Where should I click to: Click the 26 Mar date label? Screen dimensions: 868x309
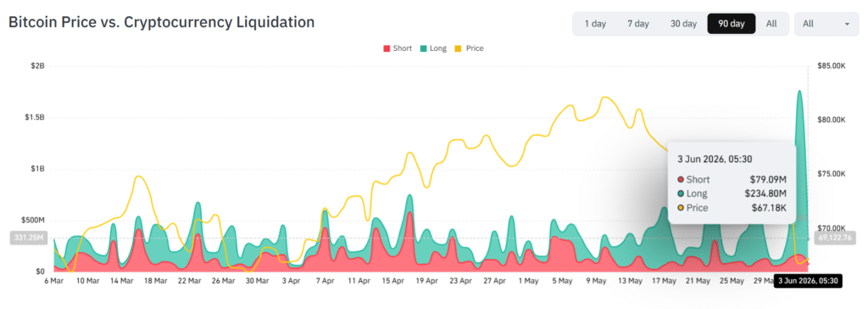223,281
